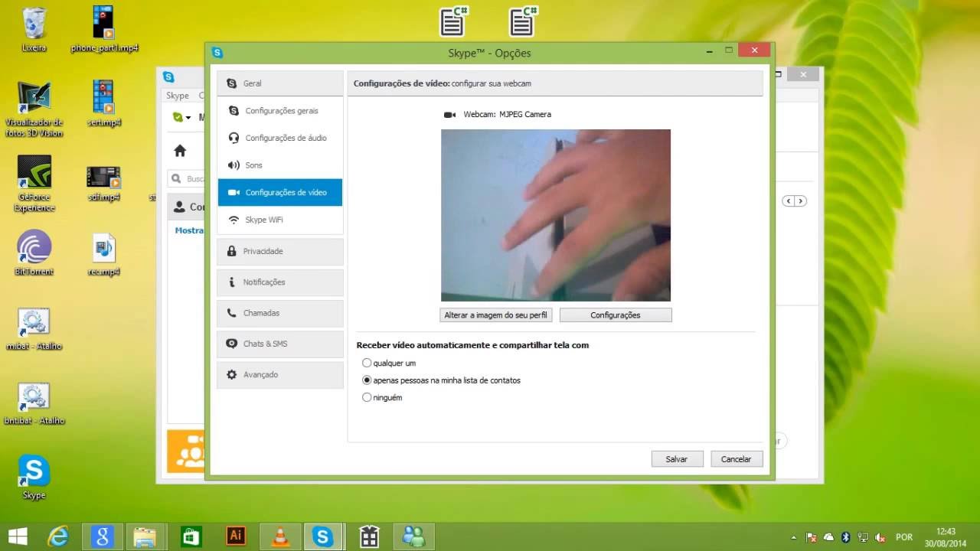Select the Skype desktop shortcut
The width and height of the screenshot is (980, 551).
tap(34, 477)
